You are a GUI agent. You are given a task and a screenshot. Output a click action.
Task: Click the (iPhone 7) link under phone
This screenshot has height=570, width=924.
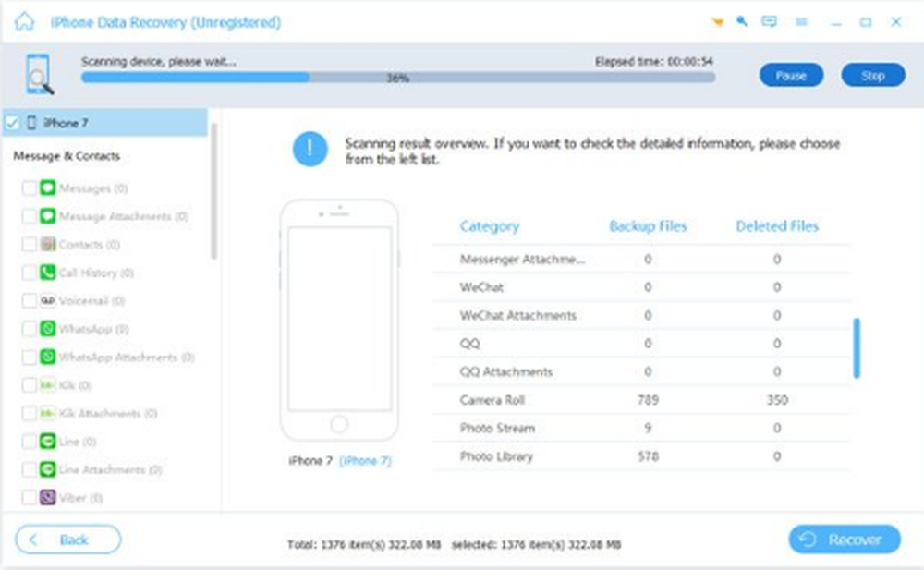365,460
